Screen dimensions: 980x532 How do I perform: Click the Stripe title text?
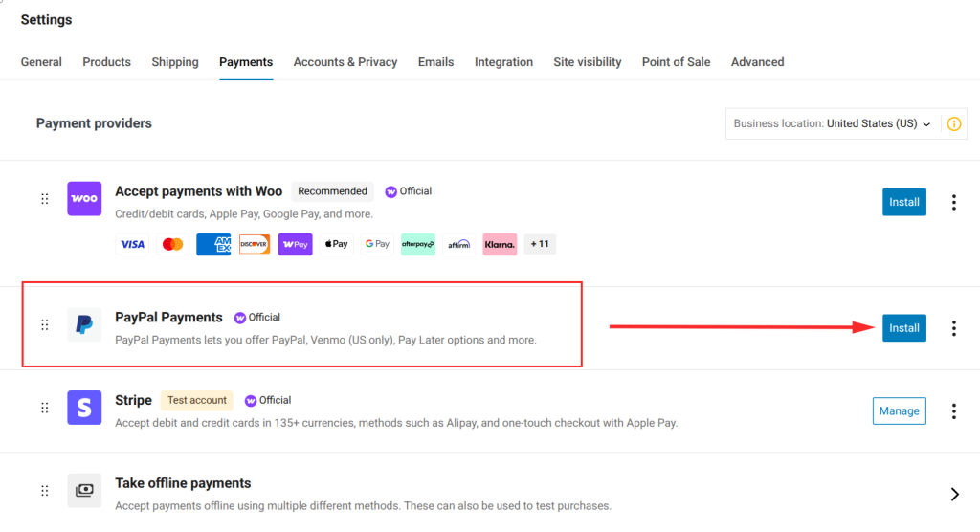133,400
